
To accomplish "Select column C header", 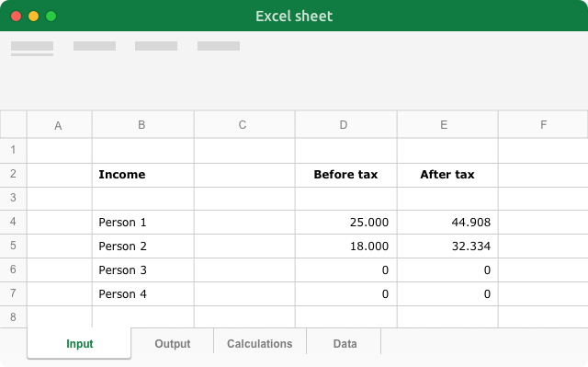I will (x=244, y=125).
